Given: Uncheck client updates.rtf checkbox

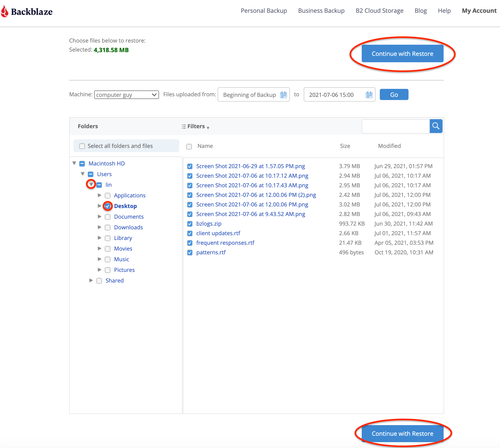Looking at the screenshot, I should point(190,233).
